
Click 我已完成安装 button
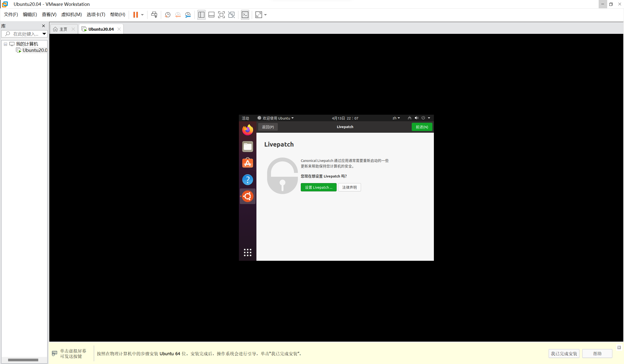click(x=564, y=353)
